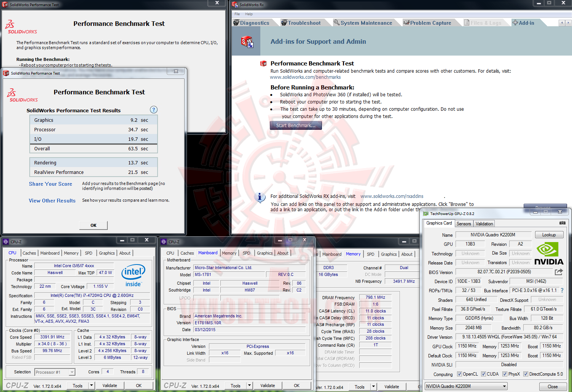Click the Driver Version field in GPU-Z
572x392 pixels.
coord(509,337)
